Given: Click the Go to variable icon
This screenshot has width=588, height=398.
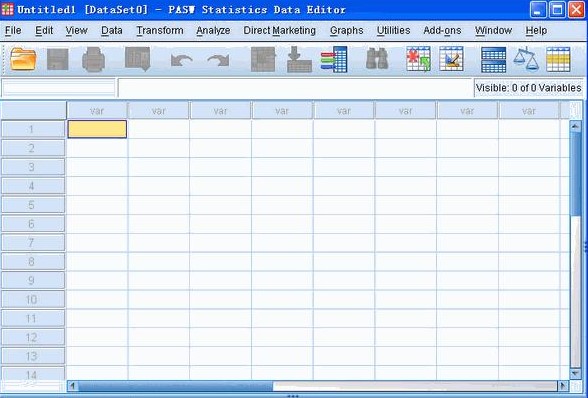Looking at the screenshot, I should click(x=299, y=59).
